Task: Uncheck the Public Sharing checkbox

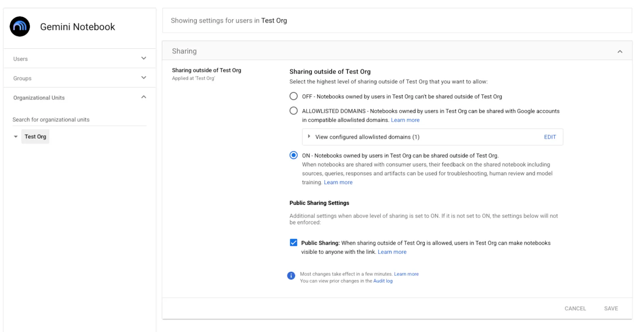Action: click(x=293, y=242)
